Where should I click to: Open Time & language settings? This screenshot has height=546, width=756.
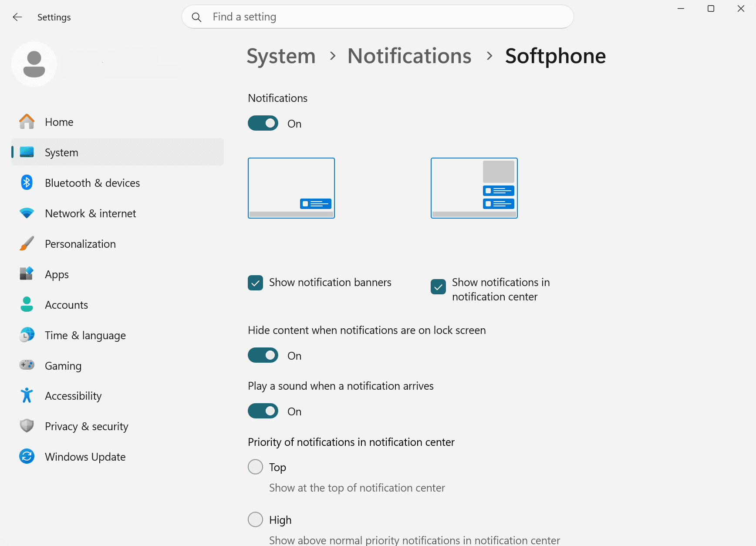click(118, 335)
